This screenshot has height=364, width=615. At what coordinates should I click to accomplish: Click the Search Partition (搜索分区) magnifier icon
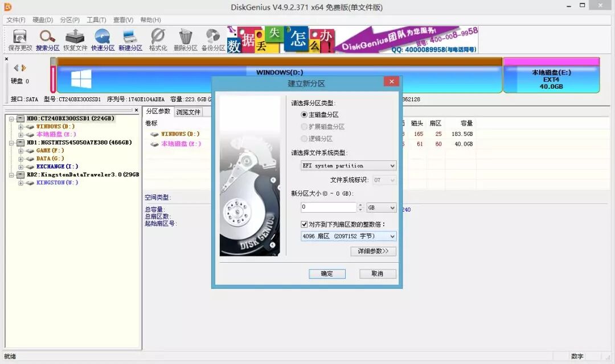(x=47, y=40)
